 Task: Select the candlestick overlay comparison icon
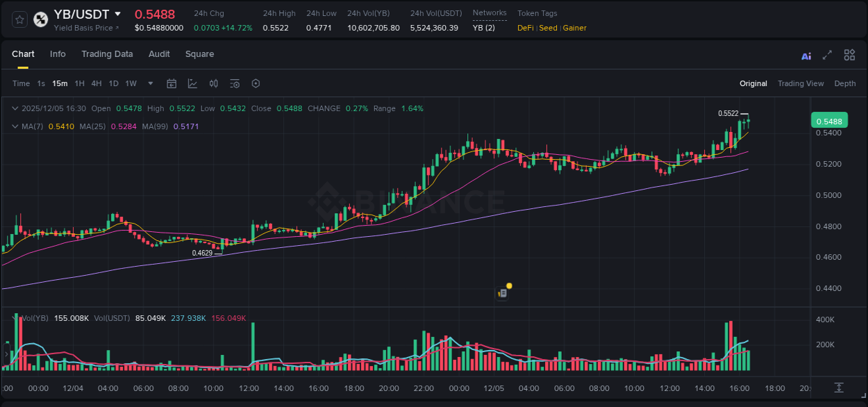(213, 83)
